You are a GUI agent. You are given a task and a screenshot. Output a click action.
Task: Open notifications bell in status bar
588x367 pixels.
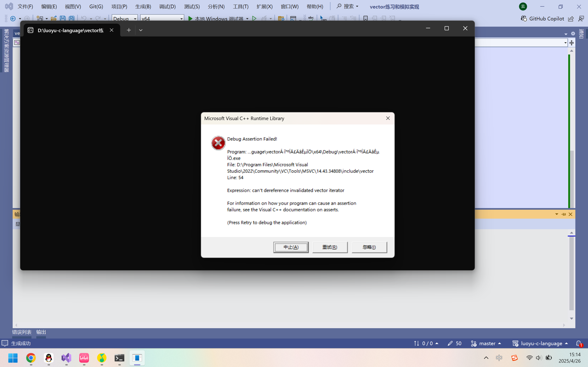coord(579,343)
